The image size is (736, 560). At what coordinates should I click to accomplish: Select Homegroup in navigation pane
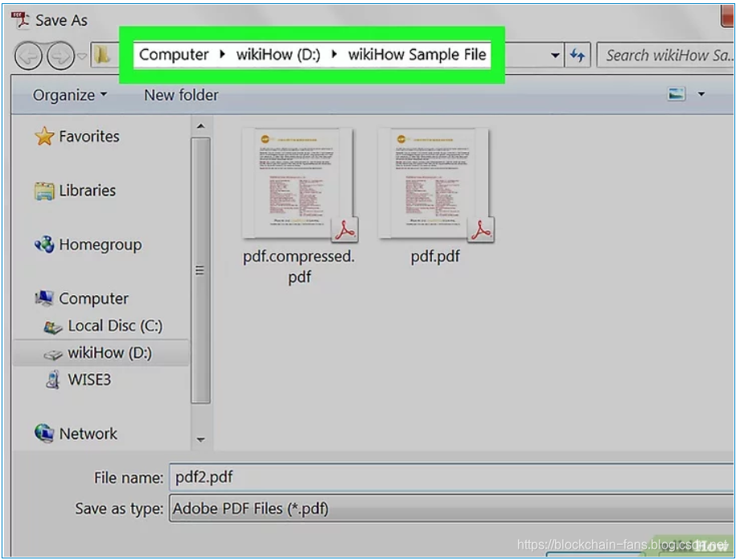coord(100,245)
